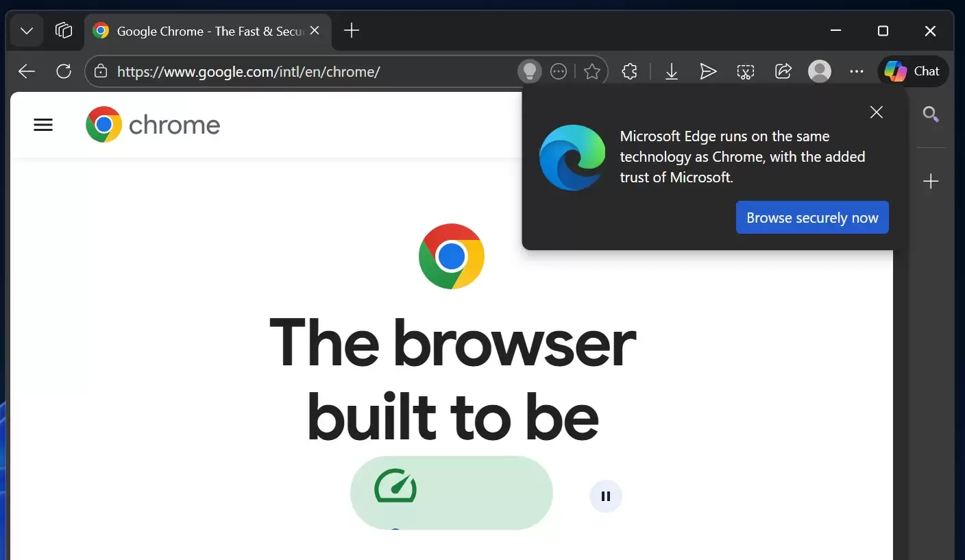Add this page to favorites with the star

592,71
